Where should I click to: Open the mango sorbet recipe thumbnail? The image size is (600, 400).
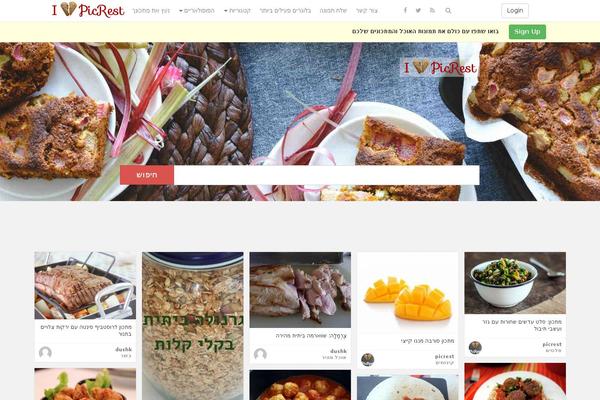408,293
